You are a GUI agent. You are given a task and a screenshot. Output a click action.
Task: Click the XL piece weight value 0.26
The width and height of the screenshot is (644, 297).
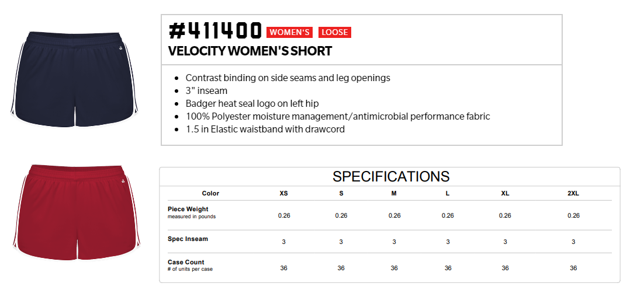tap(505, 215)
